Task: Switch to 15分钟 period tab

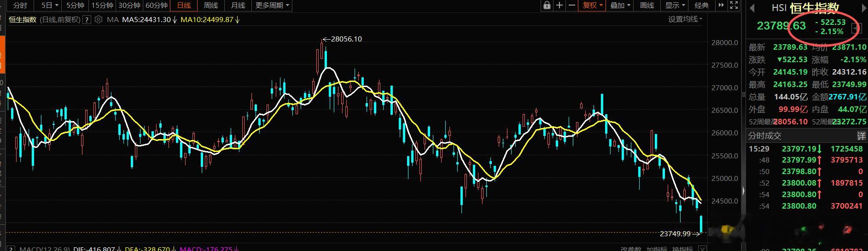Action: 102,6
